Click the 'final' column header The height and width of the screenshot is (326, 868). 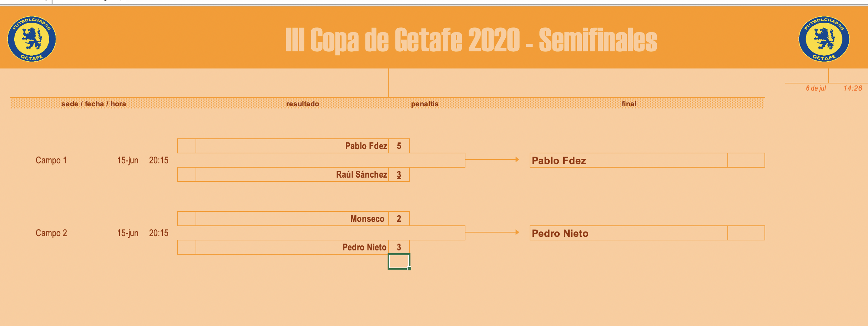tap(629, 104)
